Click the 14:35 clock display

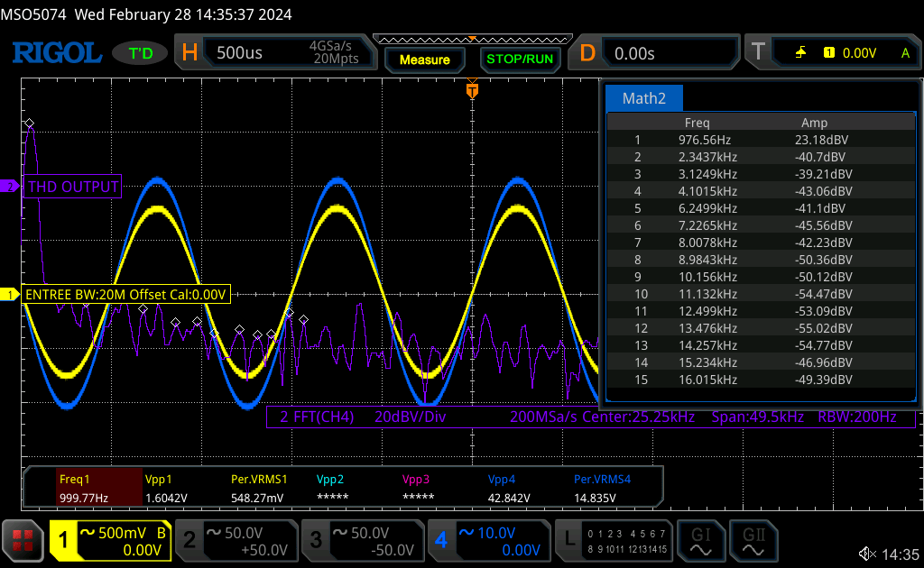[901, 554]
